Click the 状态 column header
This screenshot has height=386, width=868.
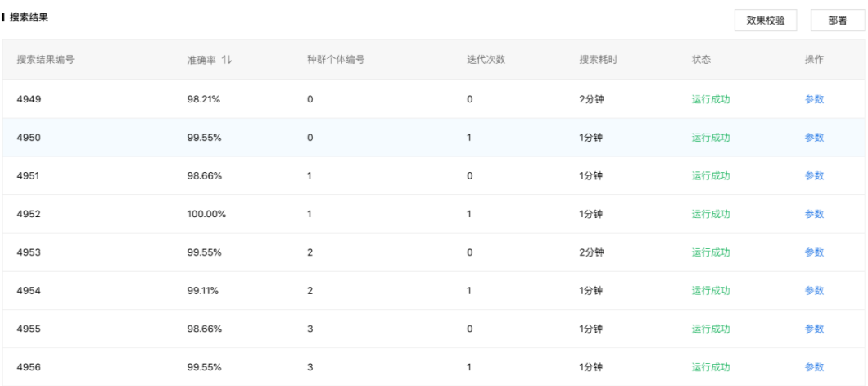(x=701, y=61)
